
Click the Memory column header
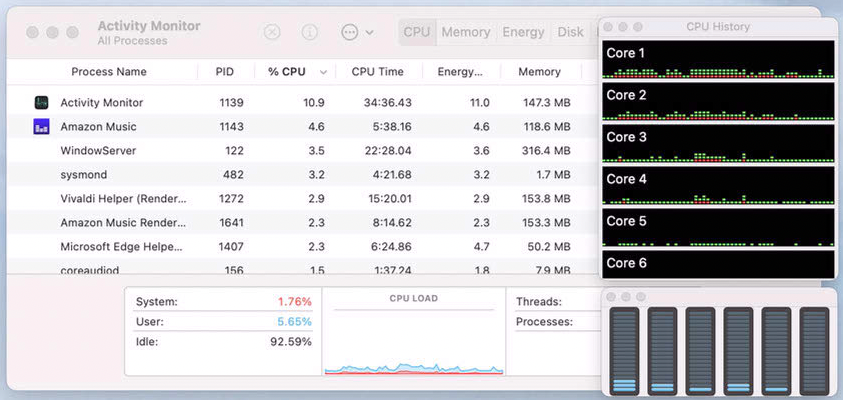click(539, 72)
